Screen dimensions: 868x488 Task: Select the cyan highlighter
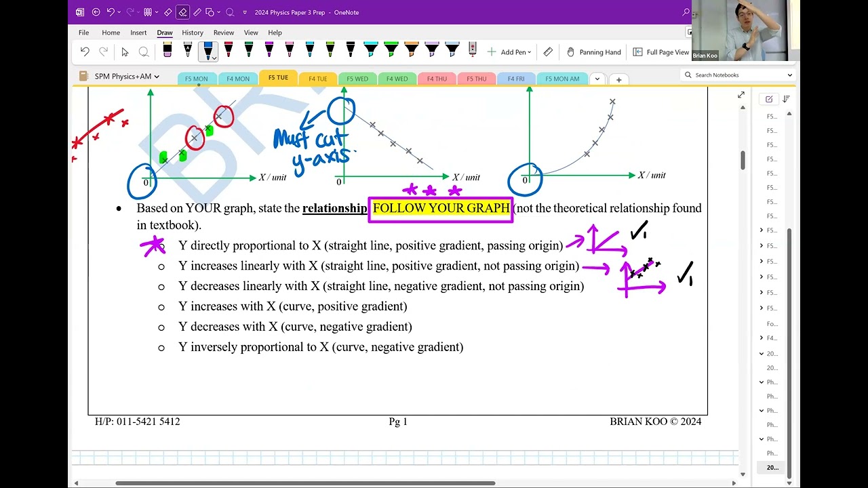(x=371, y=50)
